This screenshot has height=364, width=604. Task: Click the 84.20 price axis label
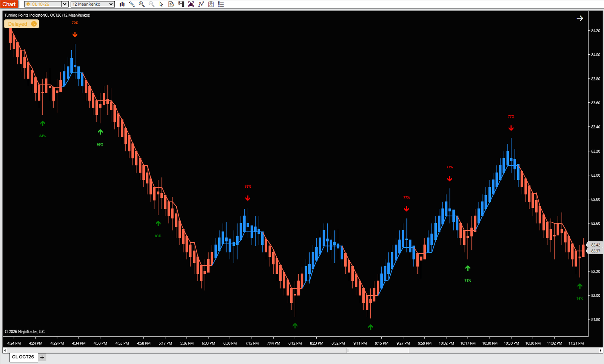click(596, 31)
